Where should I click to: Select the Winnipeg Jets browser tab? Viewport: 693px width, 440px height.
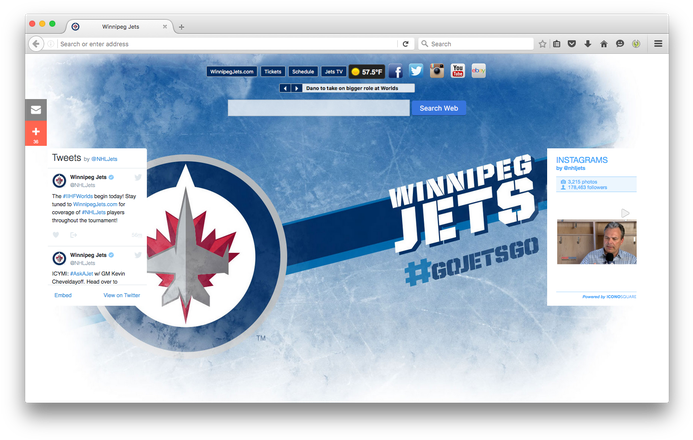click(x=120, y=27)
